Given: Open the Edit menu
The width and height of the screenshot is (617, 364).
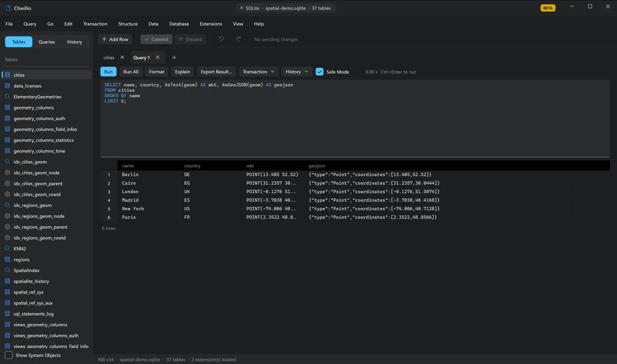Looking at the screenshot, I should pyautogui.click(x=68, y=24).
